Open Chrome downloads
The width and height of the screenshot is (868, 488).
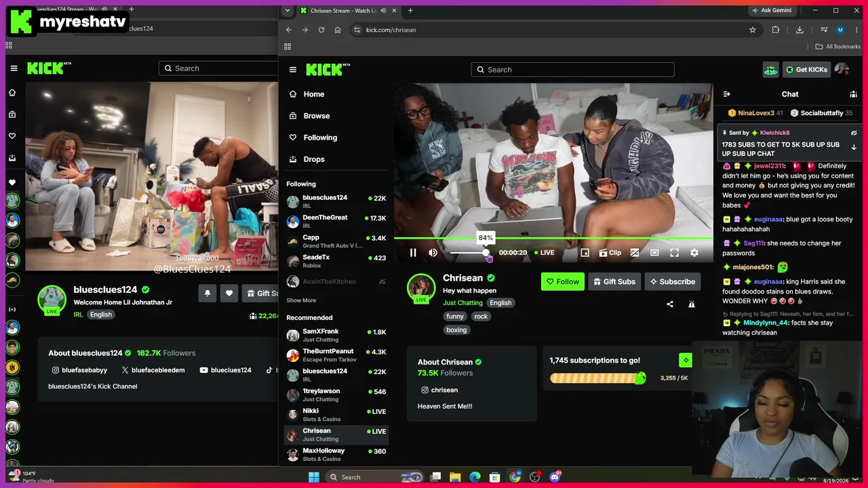tap(800, 30)
